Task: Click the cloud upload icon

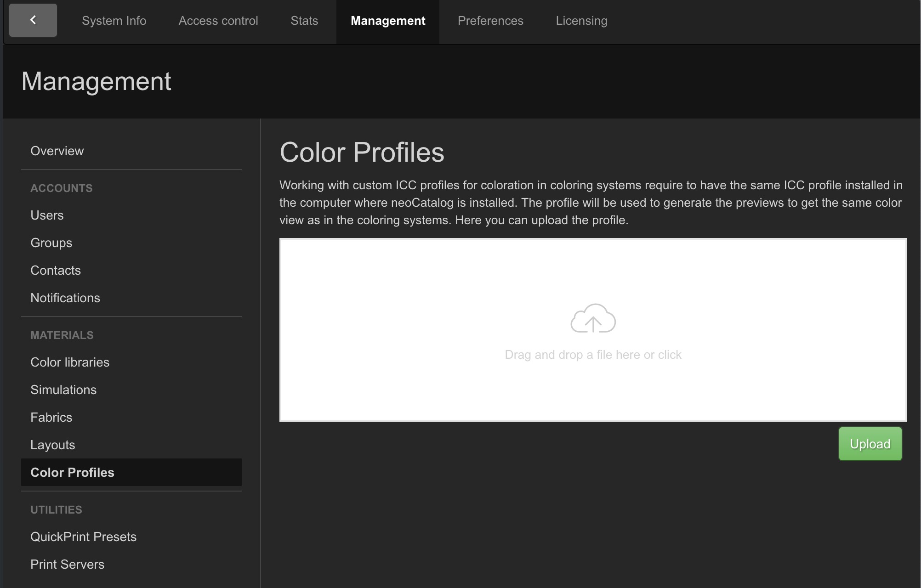Action: pos(593,318)
